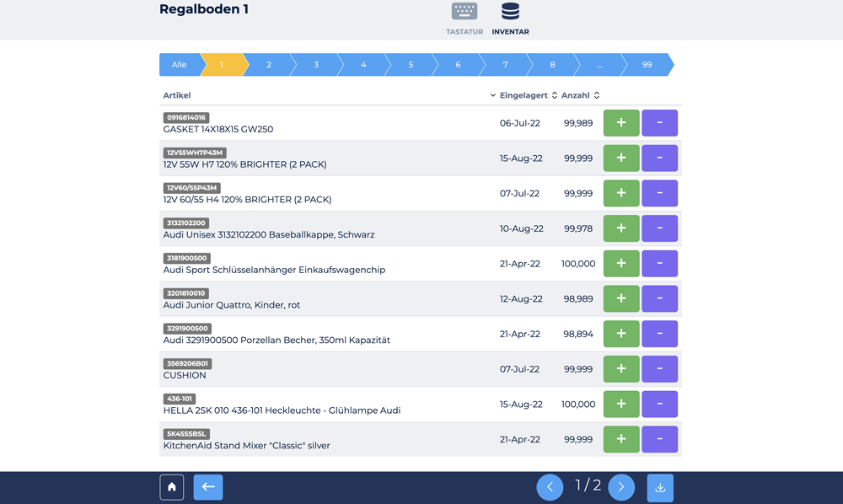
Task: Open the Tastatur keyboard icon
Action: [x=464, y=13]
